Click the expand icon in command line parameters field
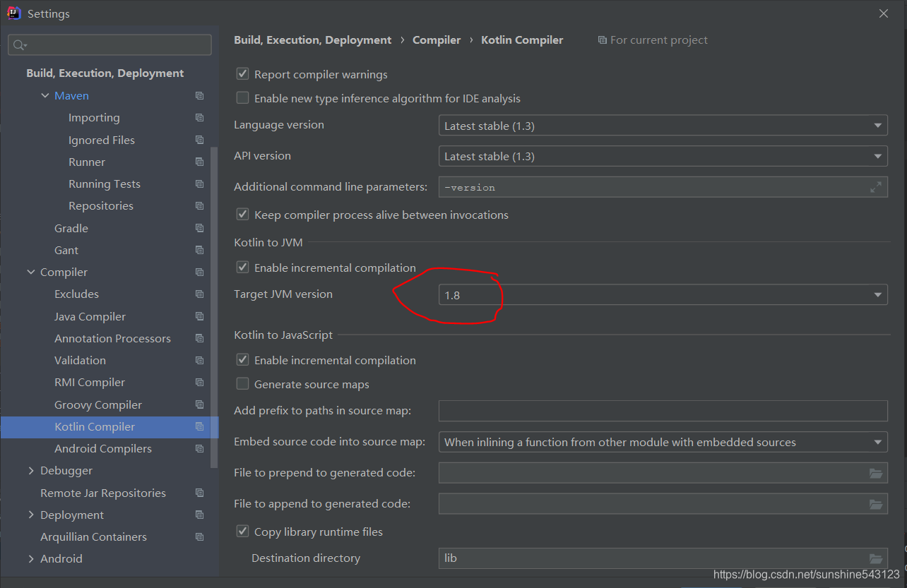The height and width of the screenshot is (588, 907). click(876, 187)
